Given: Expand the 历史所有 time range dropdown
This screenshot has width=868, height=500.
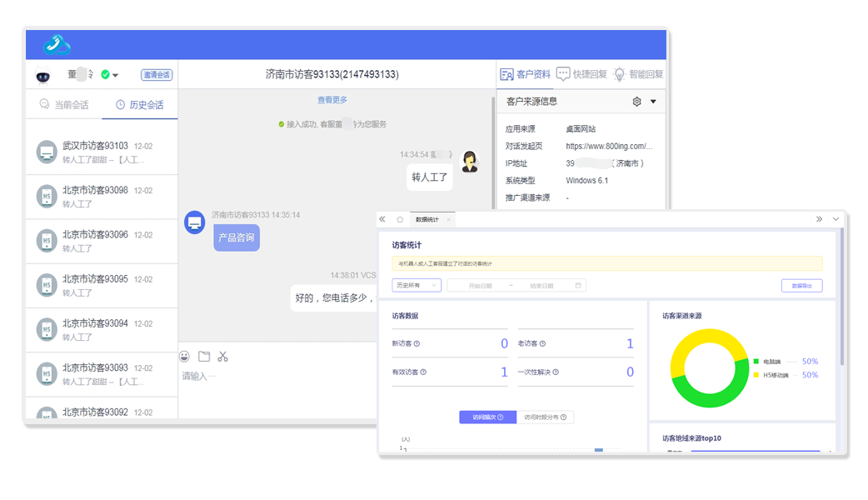Looking at the screenshot, I should [x=417, y=286].
